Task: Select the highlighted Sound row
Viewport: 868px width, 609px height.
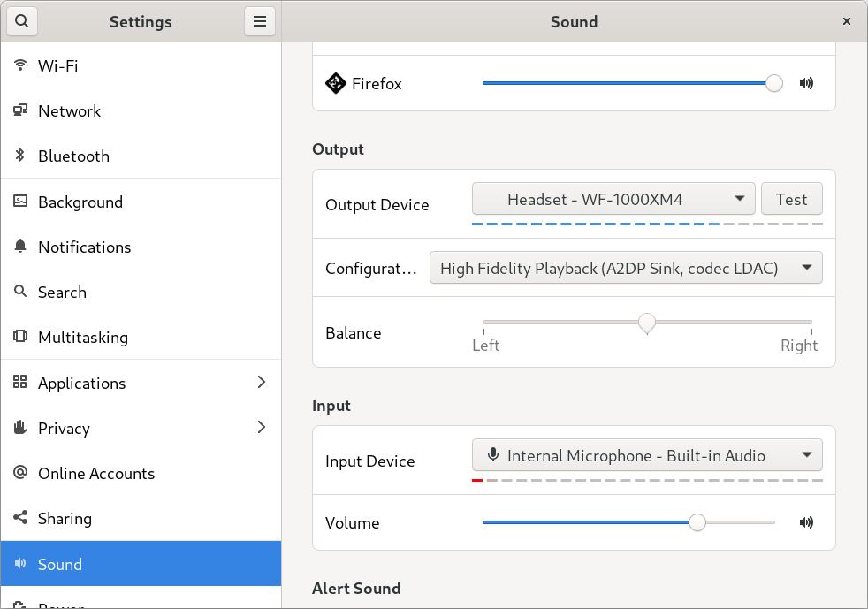Action: pos(141,564)
